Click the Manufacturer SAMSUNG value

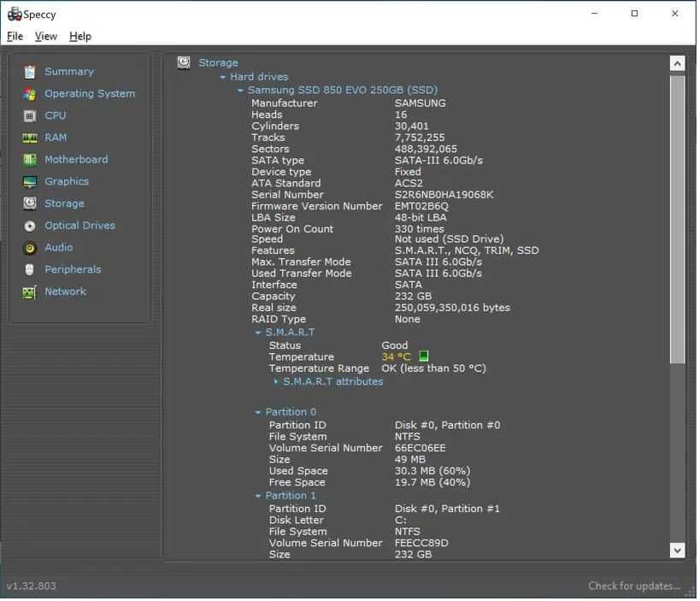(x=421, y=103)
